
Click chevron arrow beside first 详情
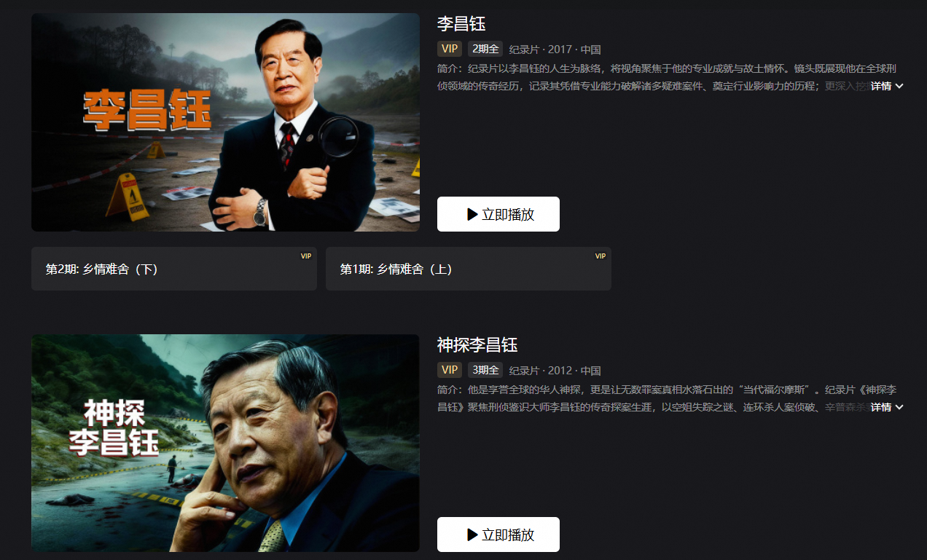(899, 86)
